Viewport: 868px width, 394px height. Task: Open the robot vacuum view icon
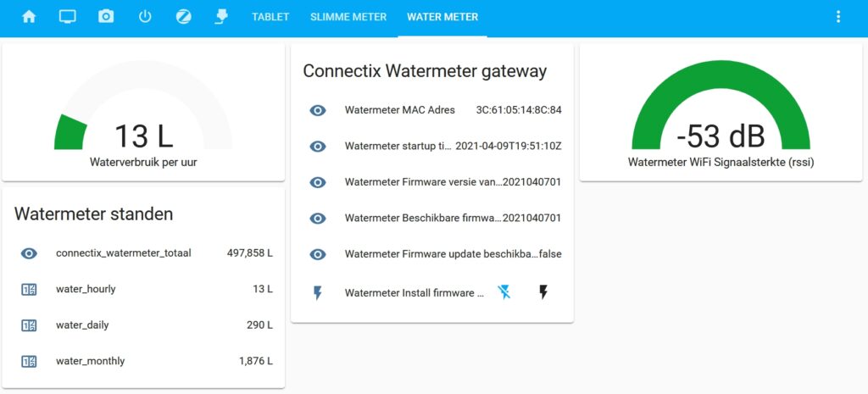[221, 17]
